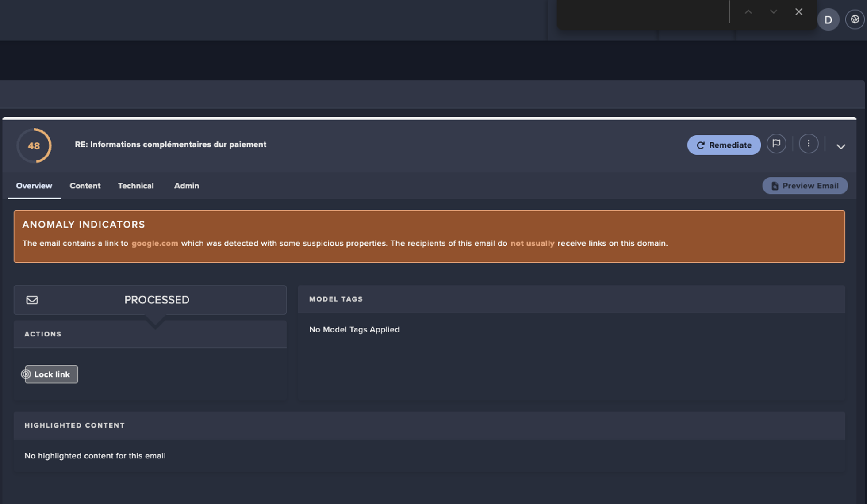Expand the PROCESSED status panel
Image resolution: width=867 pixels, height=504 pixels.
(157, 300)
